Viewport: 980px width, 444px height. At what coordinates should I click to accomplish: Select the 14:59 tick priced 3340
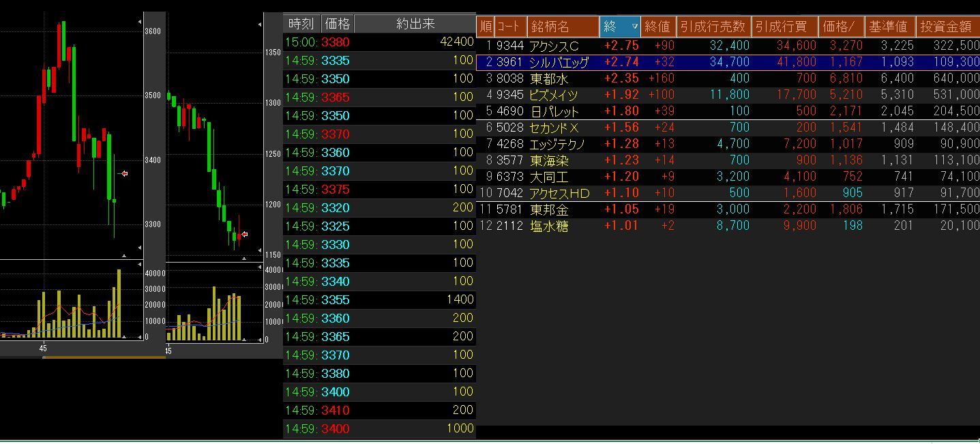pyautogui.click(x=379, y=281)
